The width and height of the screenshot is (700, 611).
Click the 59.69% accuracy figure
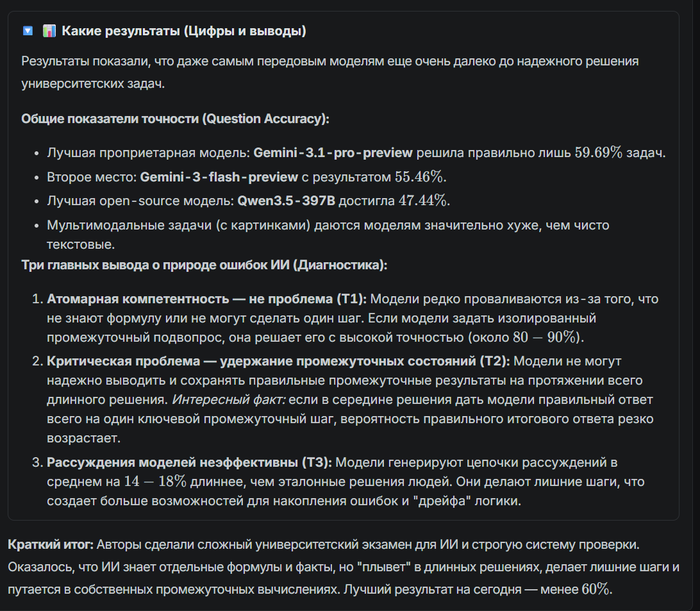click(x=599, y=153)
